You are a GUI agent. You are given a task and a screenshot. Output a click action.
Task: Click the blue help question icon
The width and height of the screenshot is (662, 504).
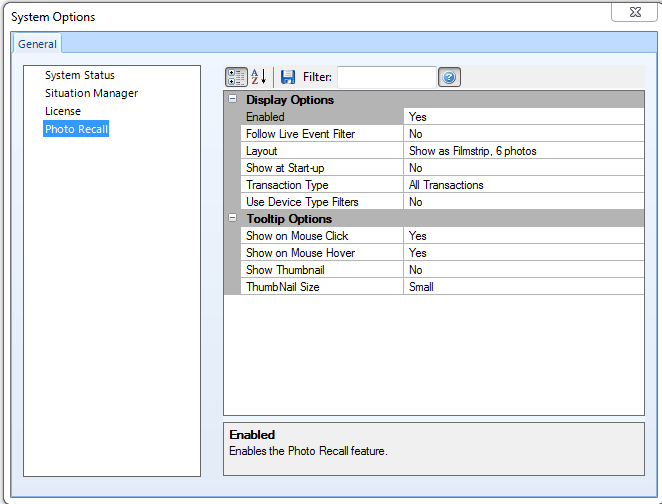point(449,77)
